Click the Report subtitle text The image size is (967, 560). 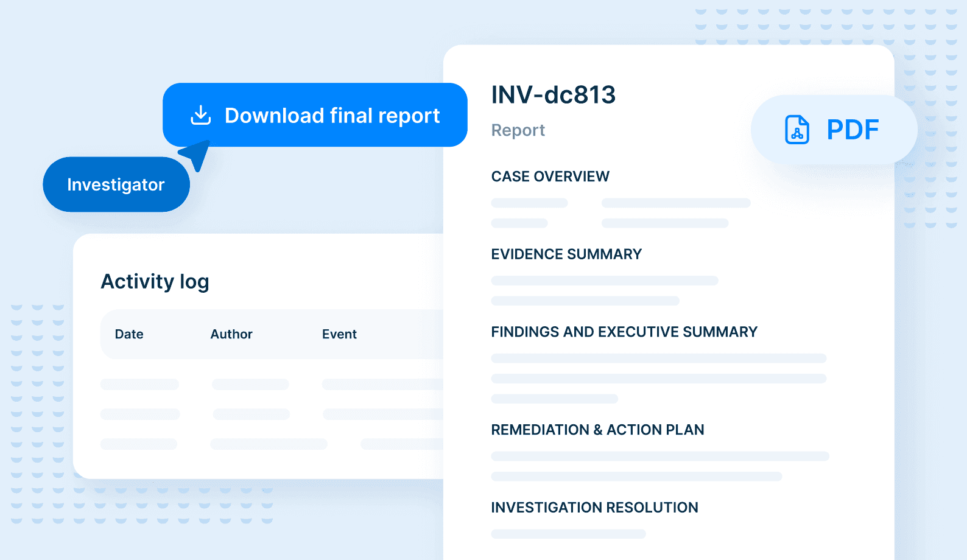(x=518, y=130)
